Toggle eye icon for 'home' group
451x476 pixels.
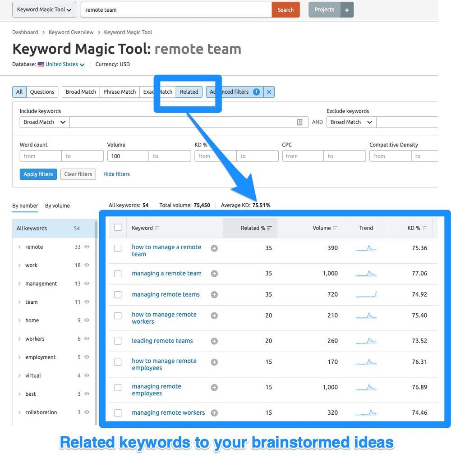87,320
